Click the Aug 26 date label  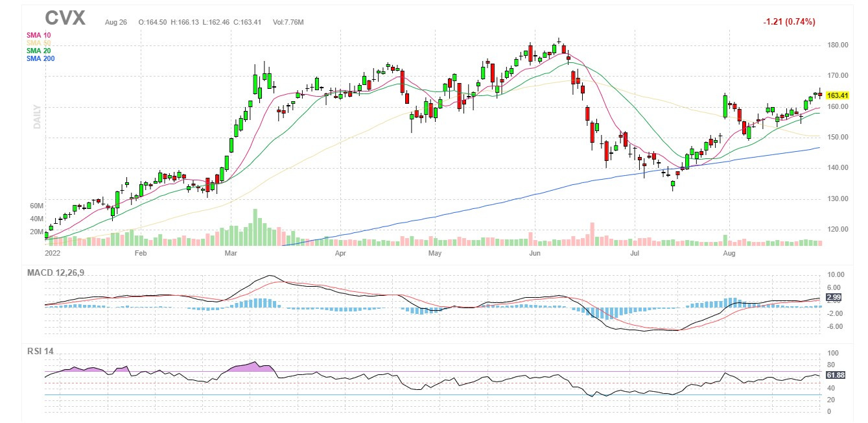point(115,22)
